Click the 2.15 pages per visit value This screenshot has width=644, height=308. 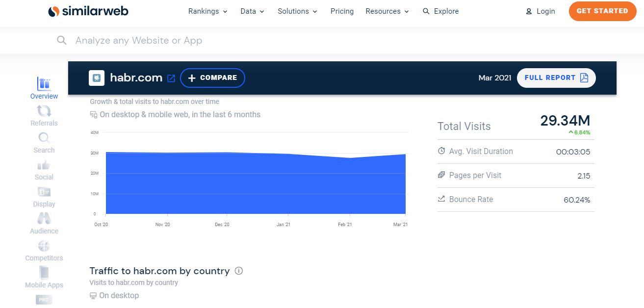point(584,176)
